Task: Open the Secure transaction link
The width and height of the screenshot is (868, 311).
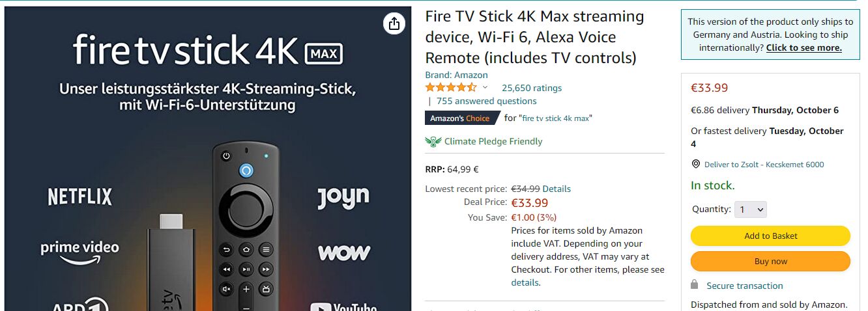Action: pyautogui.click(x=745, y=286)
